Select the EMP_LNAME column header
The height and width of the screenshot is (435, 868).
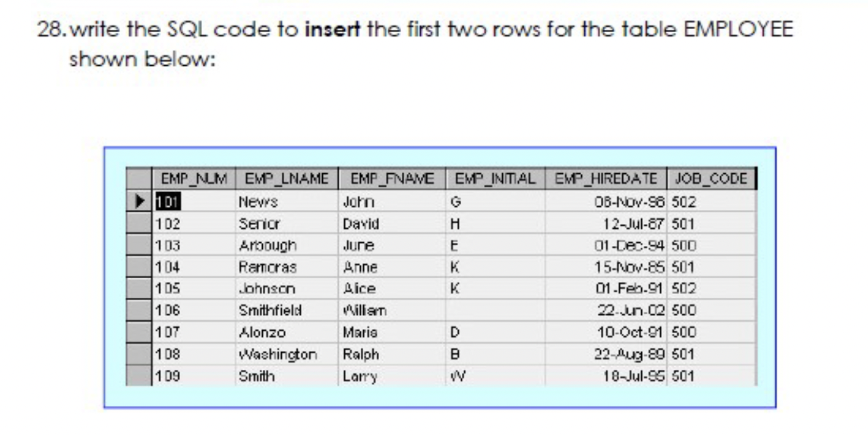click(x=287, y=178)
